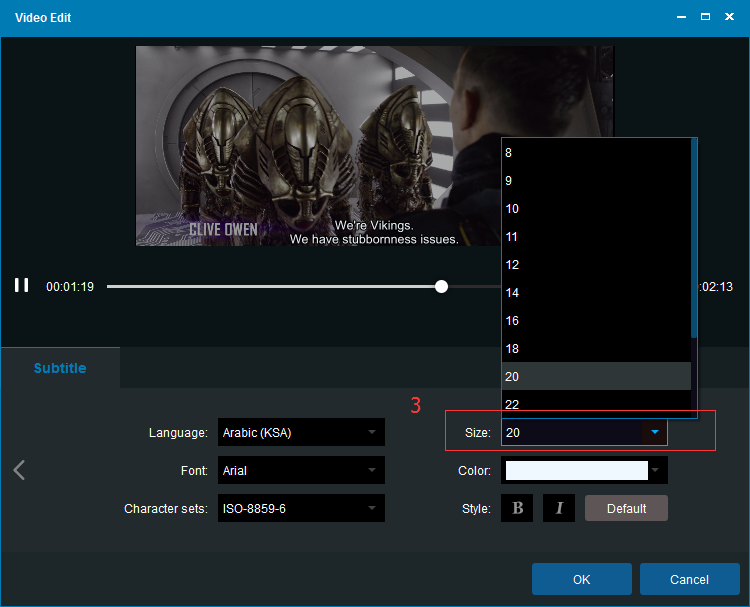Click the Size dropdown arrow
750x607 pixels.
(654, 433)
